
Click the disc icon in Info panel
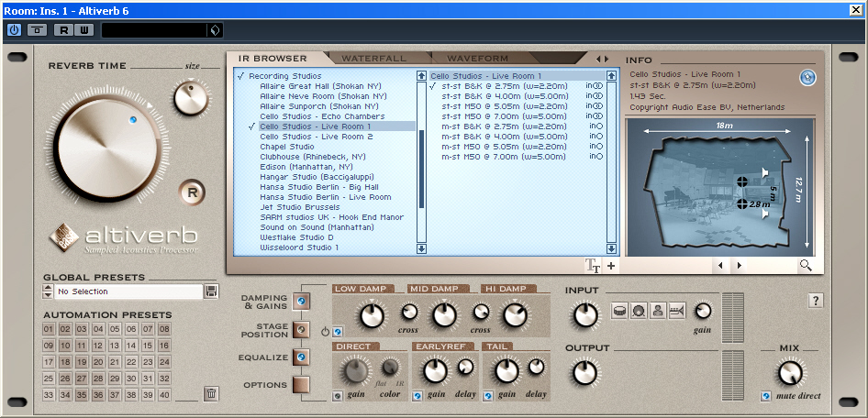pos(807,78)
